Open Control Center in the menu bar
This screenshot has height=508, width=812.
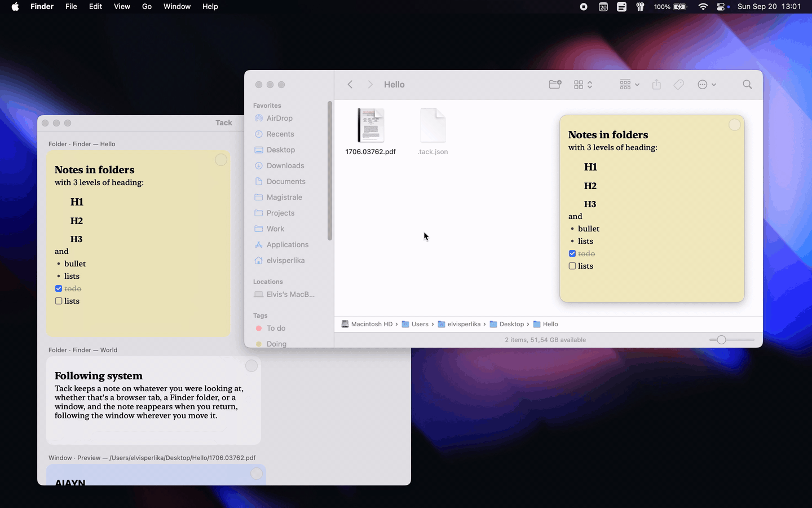(720, 7)
